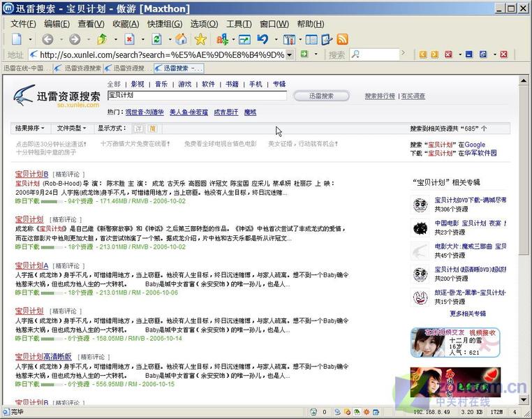The width and height of the screenshot is (532, 419).
Task: Click the green status bar icon
Action: [357, 412]
